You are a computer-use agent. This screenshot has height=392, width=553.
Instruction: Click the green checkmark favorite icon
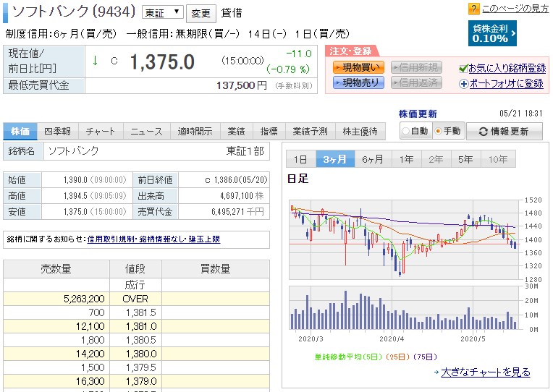click(463, 69)
